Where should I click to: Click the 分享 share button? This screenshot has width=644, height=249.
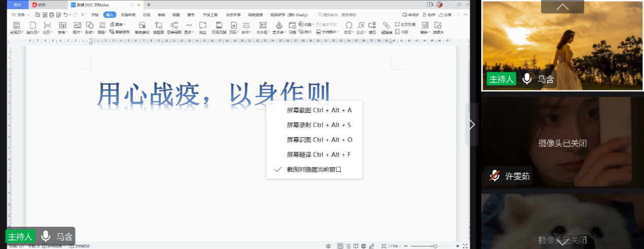tap(445, 15)
